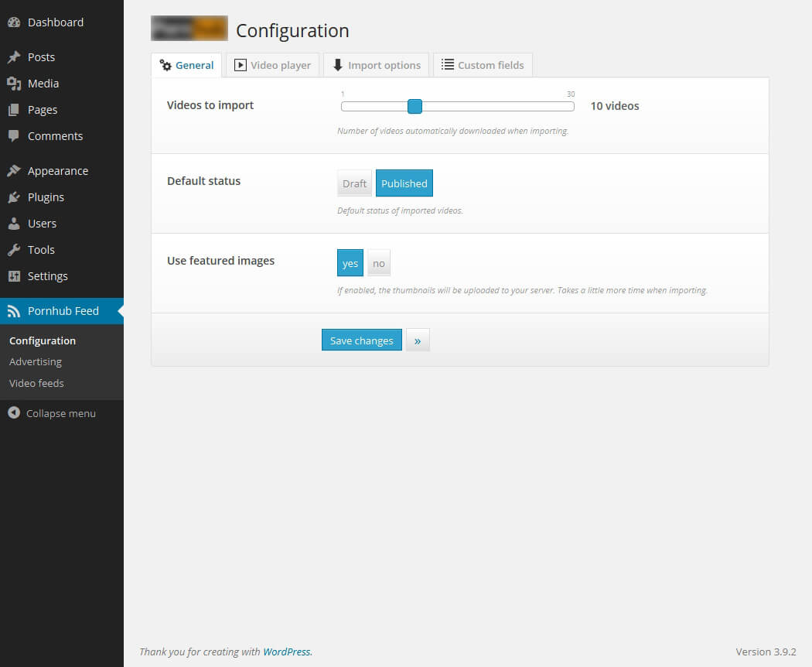
Task: Set default status to Published
Action: click(x=404, y=183)
